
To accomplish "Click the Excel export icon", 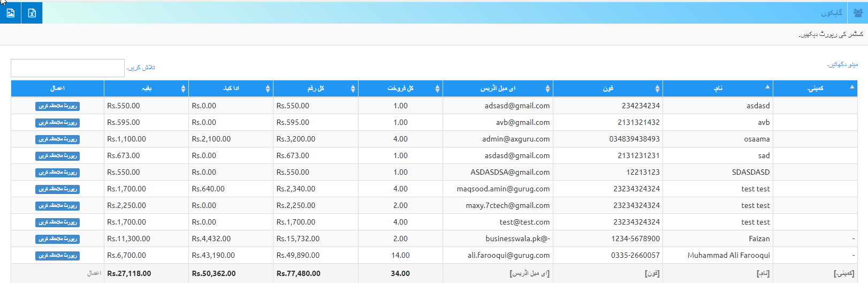I will click(x=32, y=13).
